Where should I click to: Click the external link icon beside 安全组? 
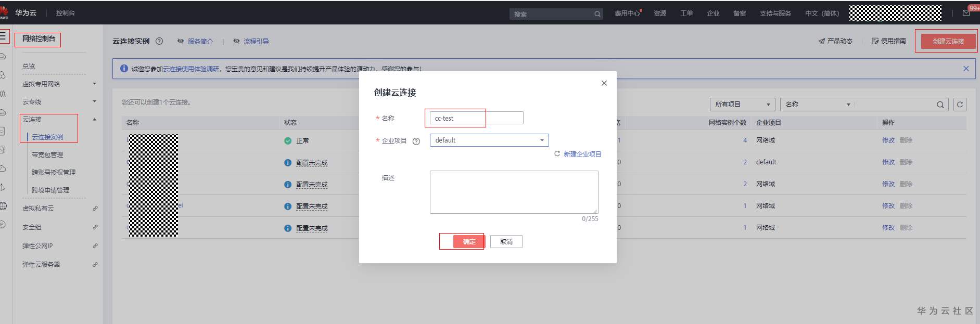point(95,227)
